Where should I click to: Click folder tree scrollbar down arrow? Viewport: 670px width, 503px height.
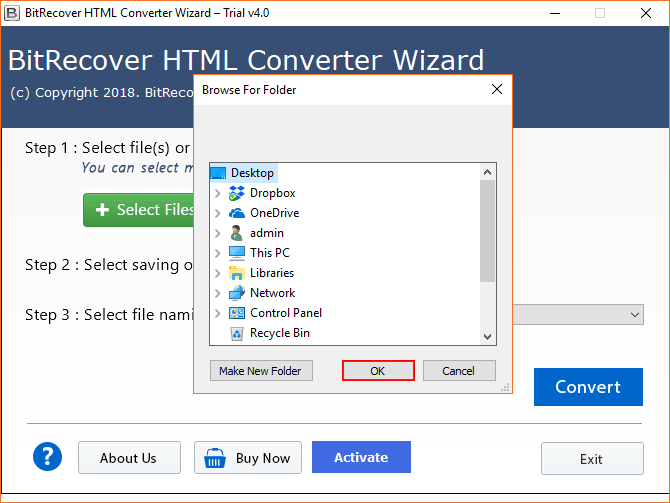(487, 337)
